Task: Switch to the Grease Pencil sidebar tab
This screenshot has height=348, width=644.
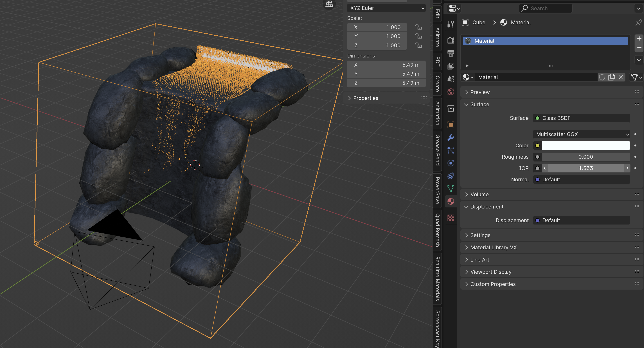Action: (x=437, y=151)
